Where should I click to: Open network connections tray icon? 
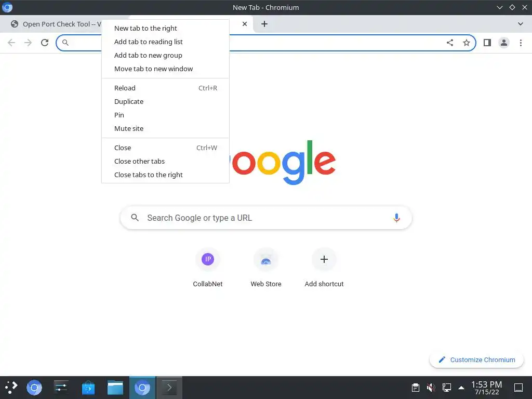[446, 388]
